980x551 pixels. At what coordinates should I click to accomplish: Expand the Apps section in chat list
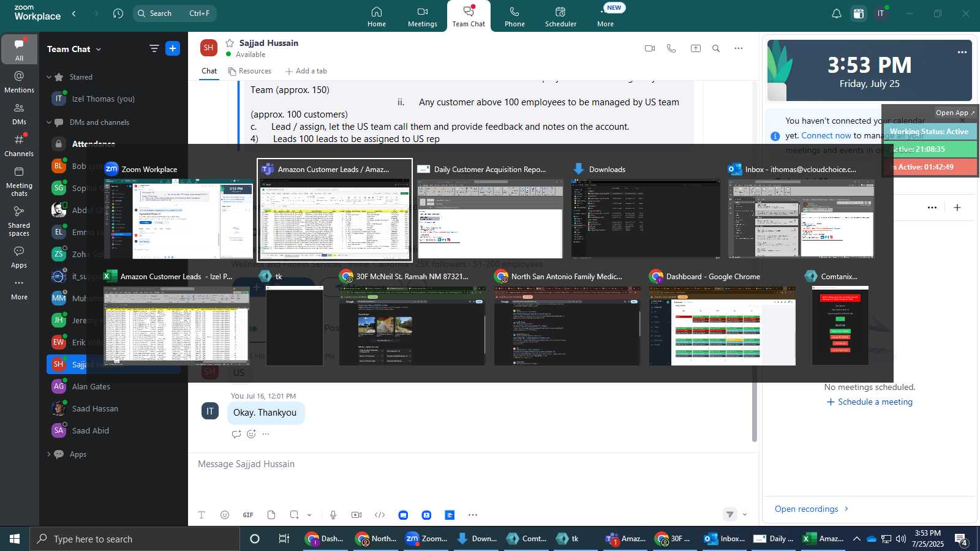49,454
